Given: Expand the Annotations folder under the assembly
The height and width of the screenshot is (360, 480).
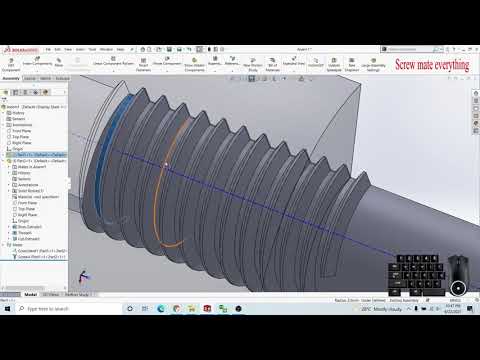Looking at the screenshot, I should [4, 125].
